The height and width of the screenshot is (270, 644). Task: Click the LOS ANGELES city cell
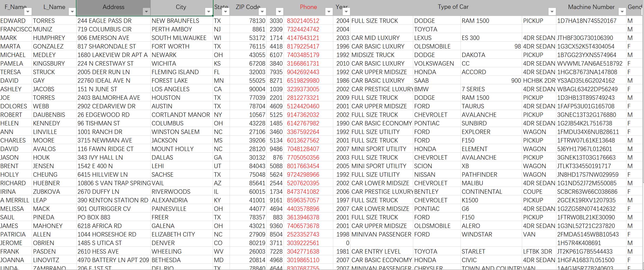pyautogui.click(x=182, y=89)
